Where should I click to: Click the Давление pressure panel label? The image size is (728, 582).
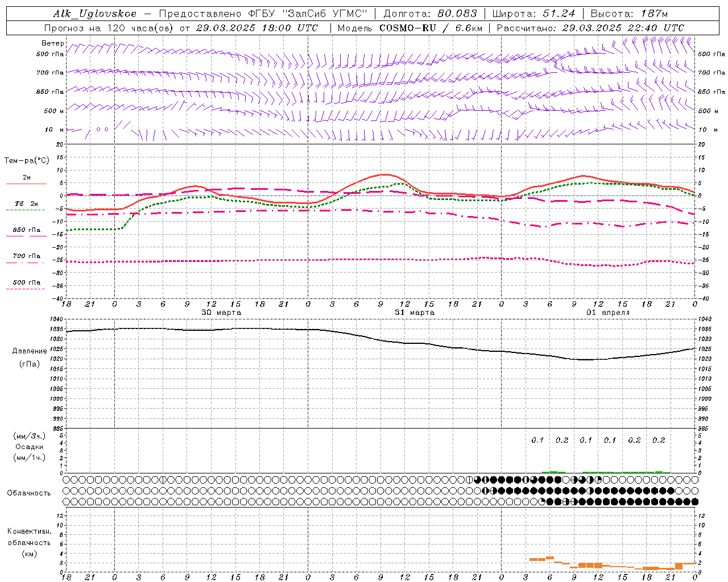coord(30,351)
